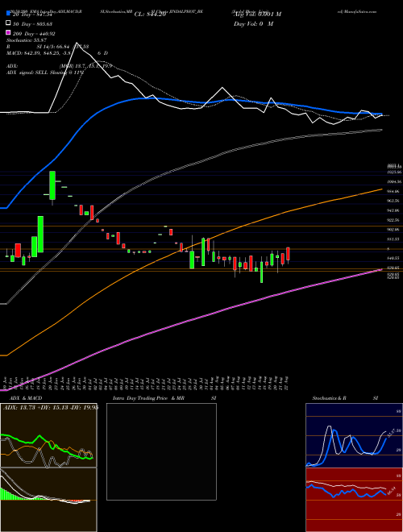Click the ADX & MACD panel title

click(26, 398)
